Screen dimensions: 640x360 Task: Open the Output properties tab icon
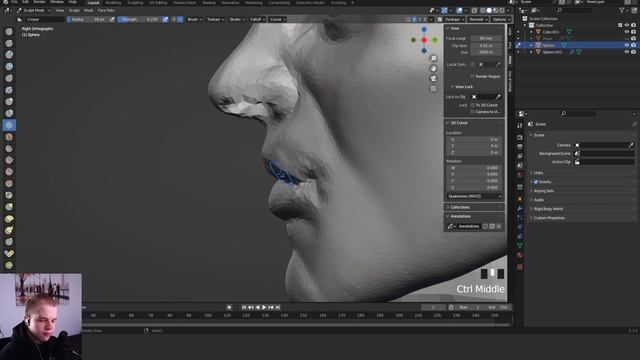pyautogui.click(x=520, y=147)
